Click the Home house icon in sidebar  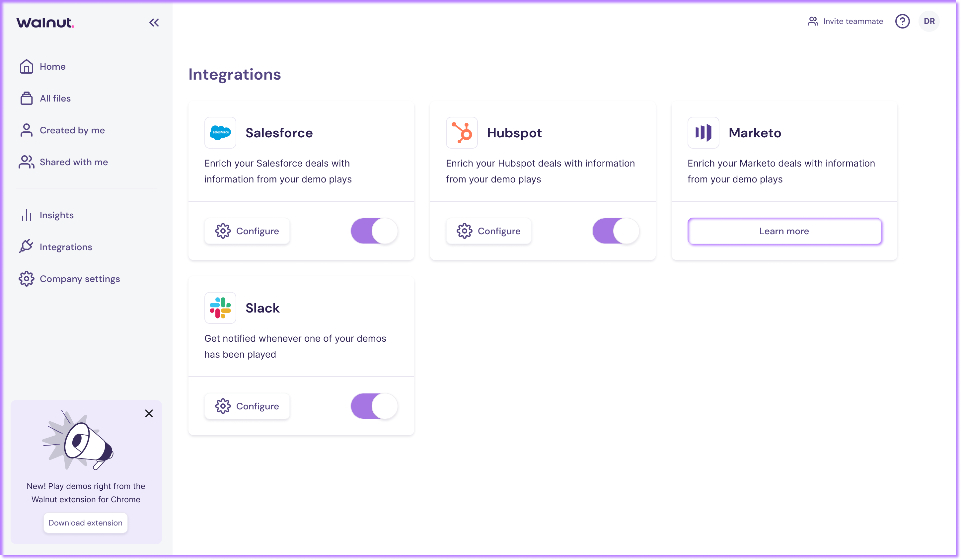pyautogui.click(x=26, y=66)
